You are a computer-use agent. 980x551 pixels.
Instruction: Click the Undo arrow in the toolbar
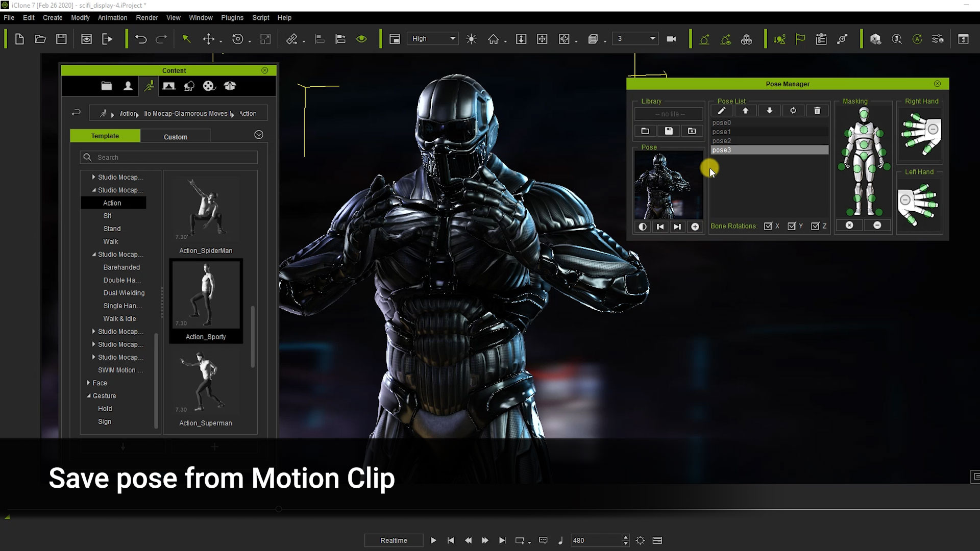[x=141, y=39]
